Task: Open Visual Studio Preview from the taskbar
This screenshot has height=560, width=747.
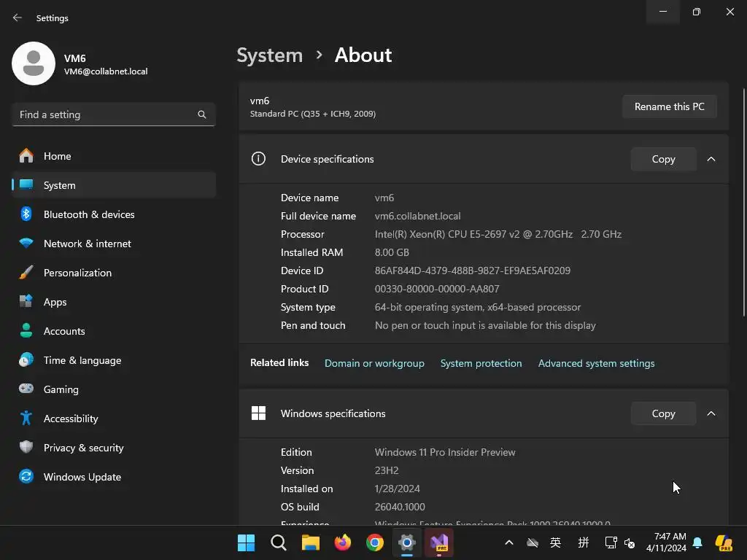Action: [439, 542]
